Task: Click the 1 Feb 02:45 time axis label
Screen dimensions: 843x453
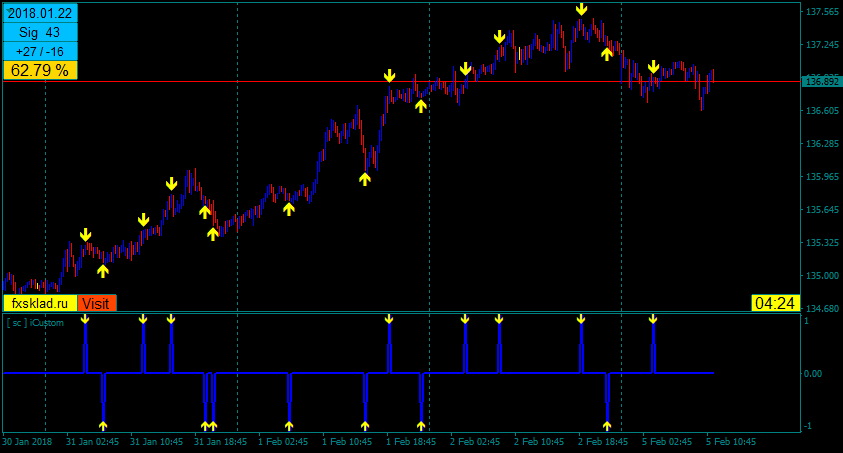Action: tap(283, 442)
